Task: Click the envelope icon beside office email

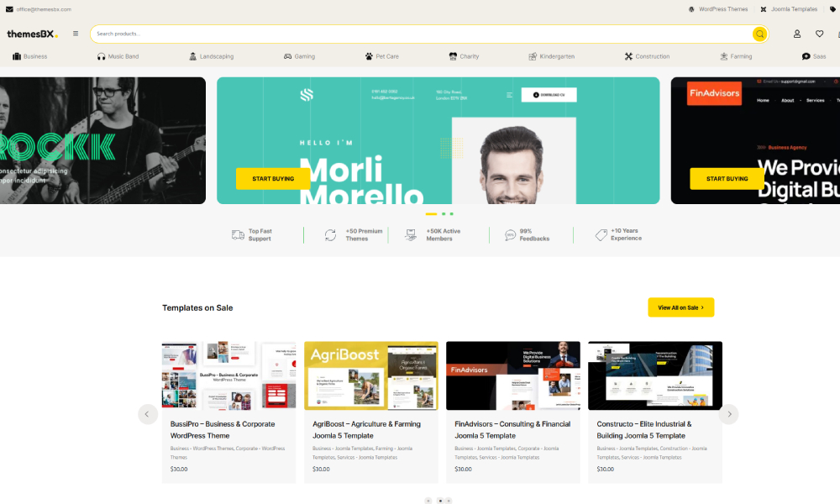Action: tap(9, 9)
